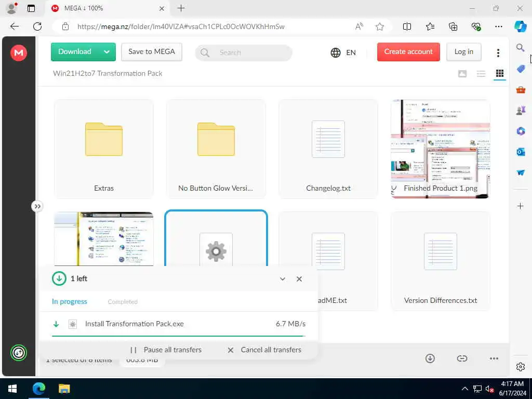Open Edge sidebar settings gear

click(x=521, y=367)
